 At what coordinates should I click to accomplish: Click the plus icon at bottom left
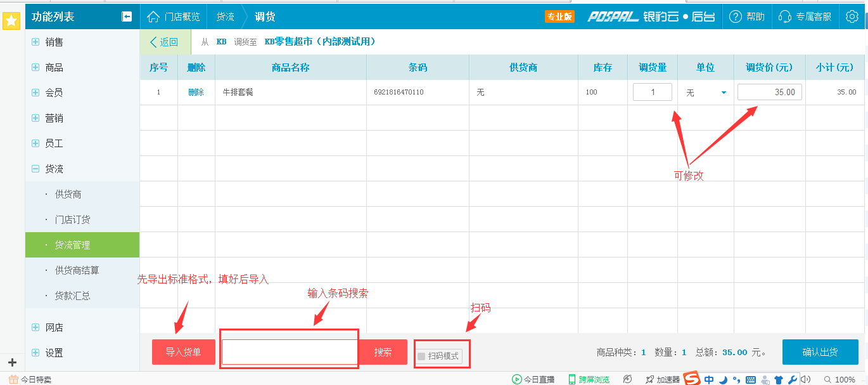coord(11,363)
